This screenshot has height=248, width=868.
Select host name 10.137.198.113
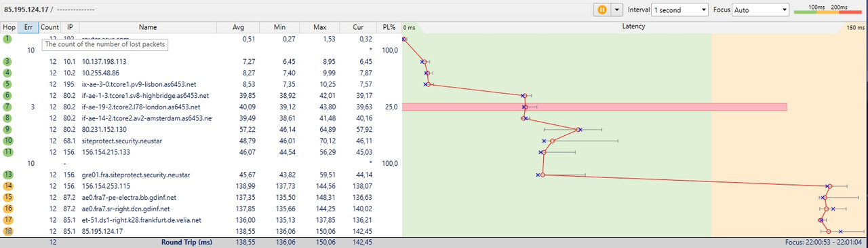click(104, 62)
